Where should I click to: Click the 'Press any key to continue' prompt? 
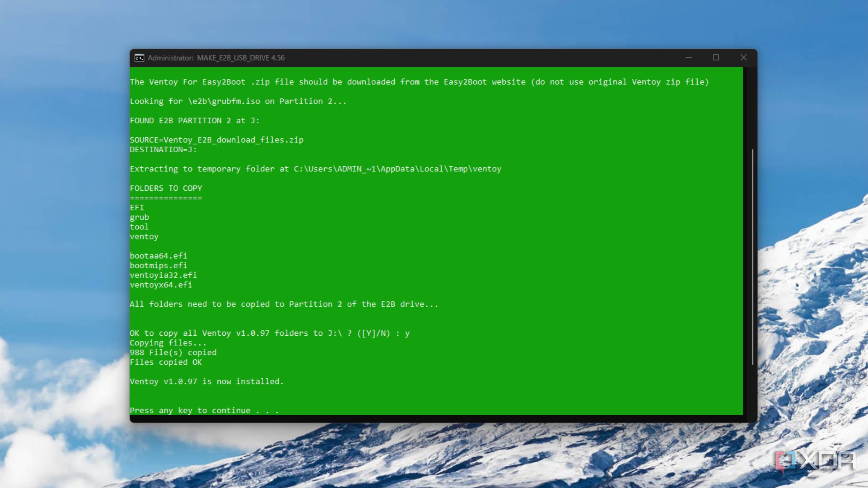point(204,411)
